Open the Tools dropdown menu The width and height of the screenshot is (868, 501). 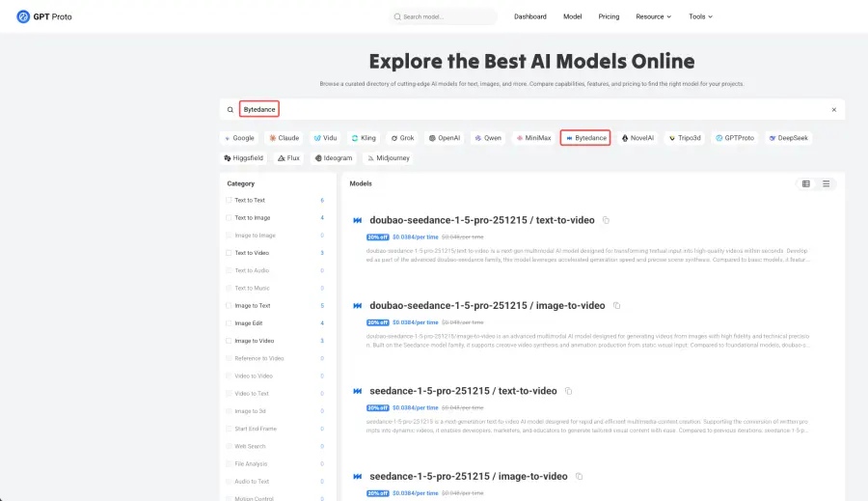pyautogui.click(x=700, y=16)
